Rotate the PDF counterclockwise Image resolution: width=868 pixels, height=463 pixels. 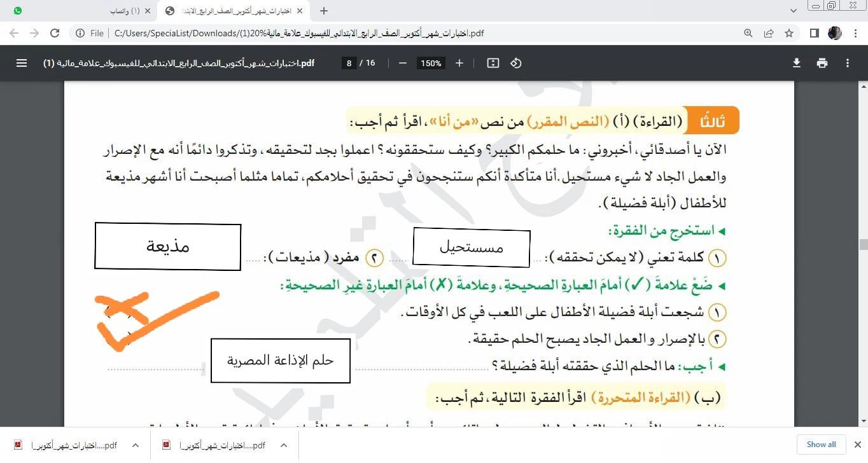click(516, 63)
